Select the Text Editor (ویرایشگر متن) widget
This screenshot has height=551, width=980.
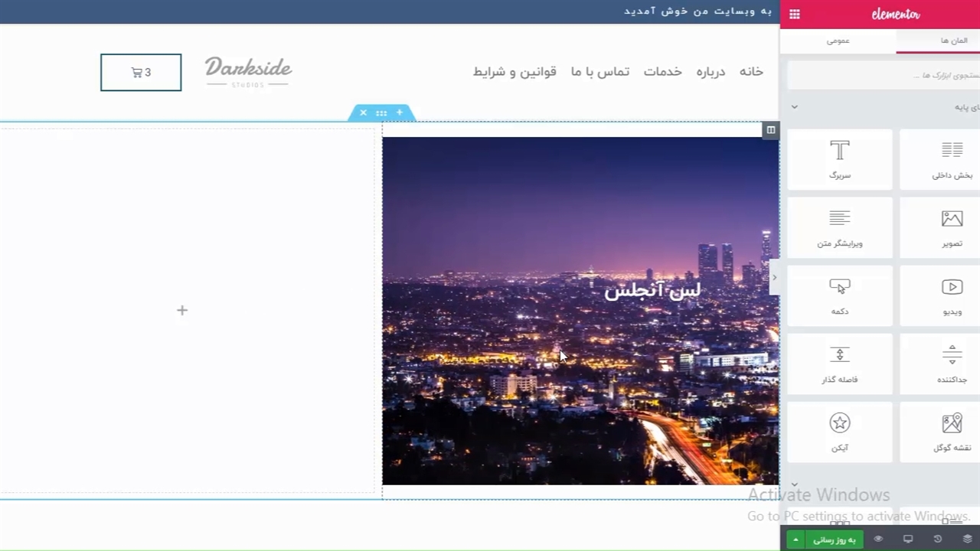tap(840, 227)
